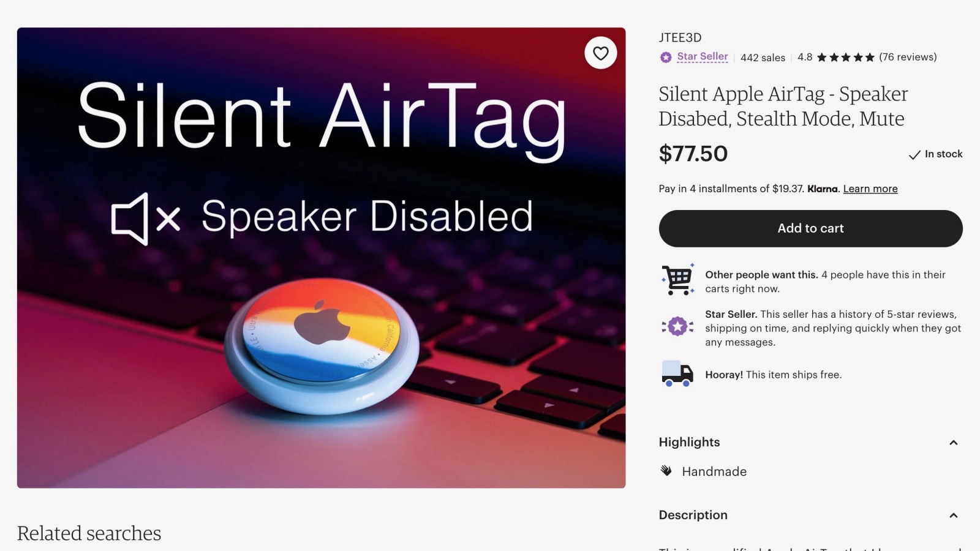Click the Silent AirTag product image

pyautogui.click(x=321, y=258)
